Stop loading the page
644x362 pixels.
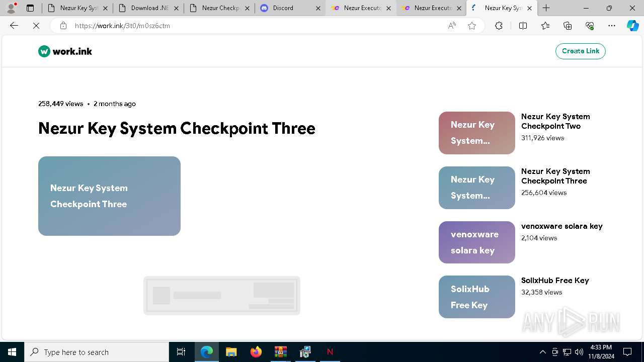point(36,26)
